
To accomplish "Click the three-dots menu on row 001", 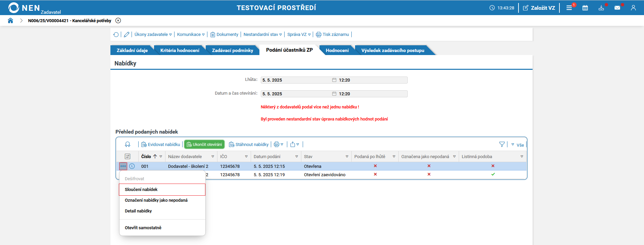I will 123,166.
